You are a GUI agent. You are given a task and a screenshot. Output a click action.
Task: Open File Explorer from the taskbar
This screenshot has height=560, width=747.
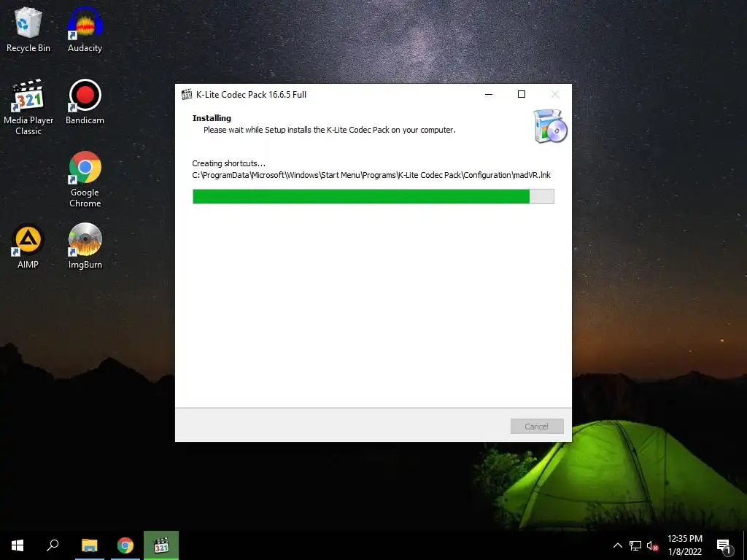click(x=89, y=545)
